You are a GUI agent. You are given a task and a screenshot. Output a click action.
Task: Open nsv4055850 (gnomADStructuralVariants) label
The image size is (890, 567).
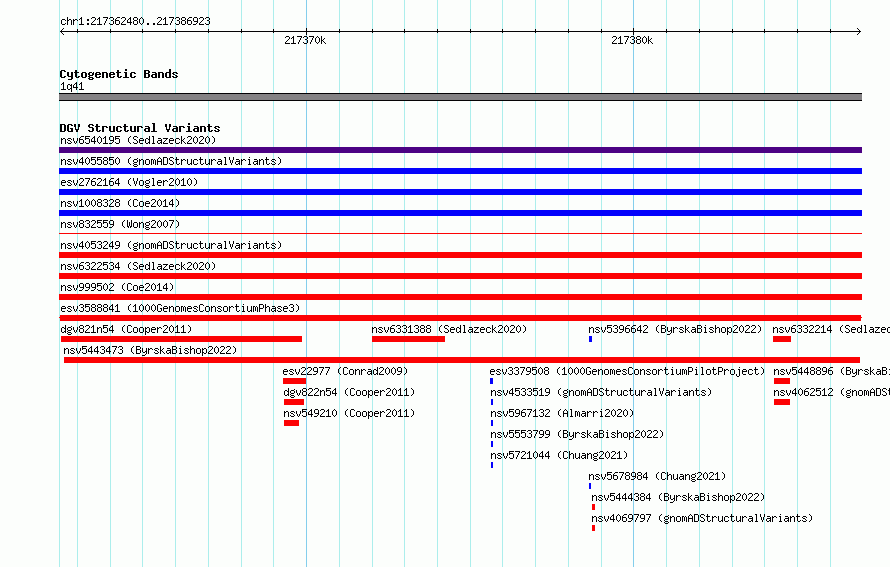tap(171, 161)
